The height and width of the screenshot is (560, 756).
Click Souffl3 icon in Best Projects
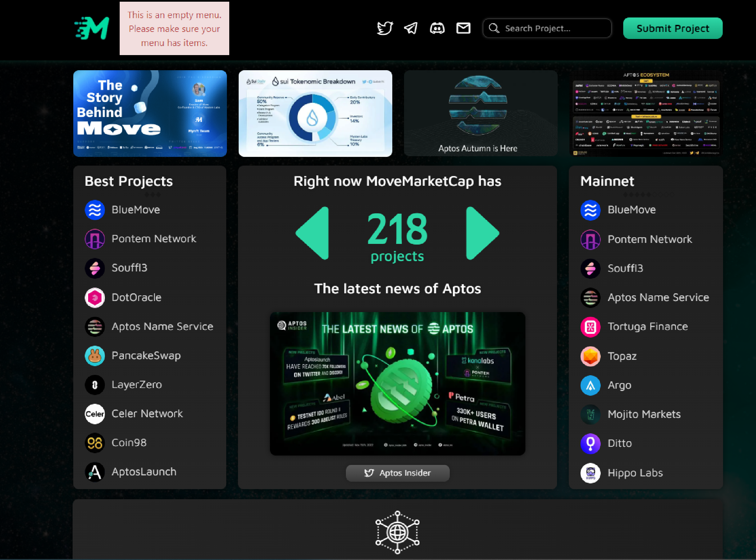[x=95, y=268]
